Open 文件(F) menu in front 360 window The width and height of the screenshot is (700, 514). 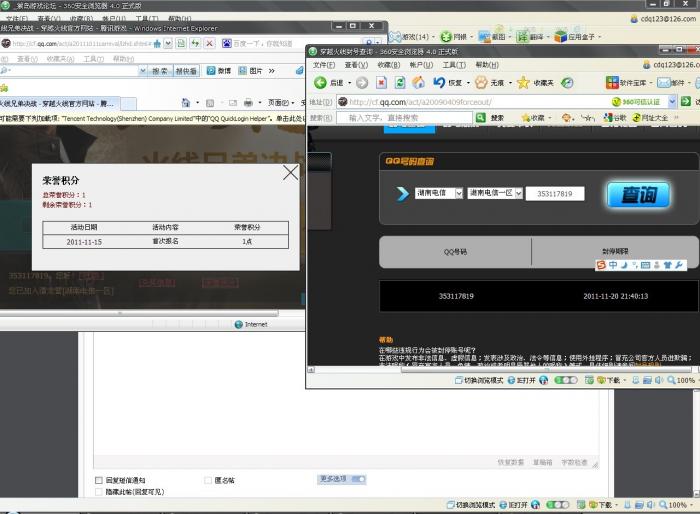(324, 65)
